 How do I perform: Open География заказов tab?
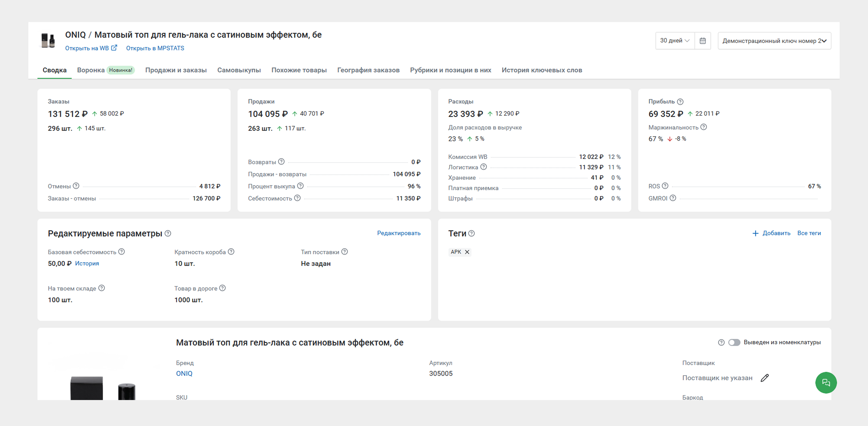click(368, 70)
